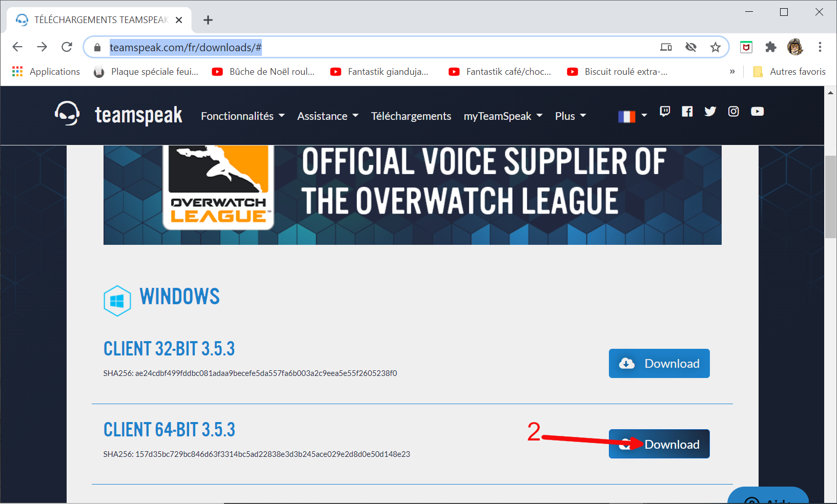Open the Facebook social icon

click(687, 111)
